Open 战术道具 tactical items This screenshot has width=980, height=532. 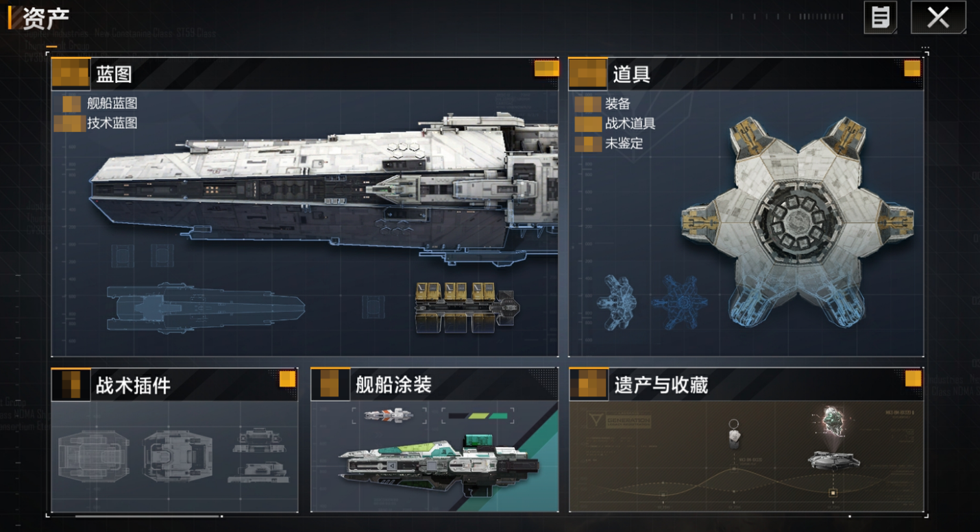630,124
